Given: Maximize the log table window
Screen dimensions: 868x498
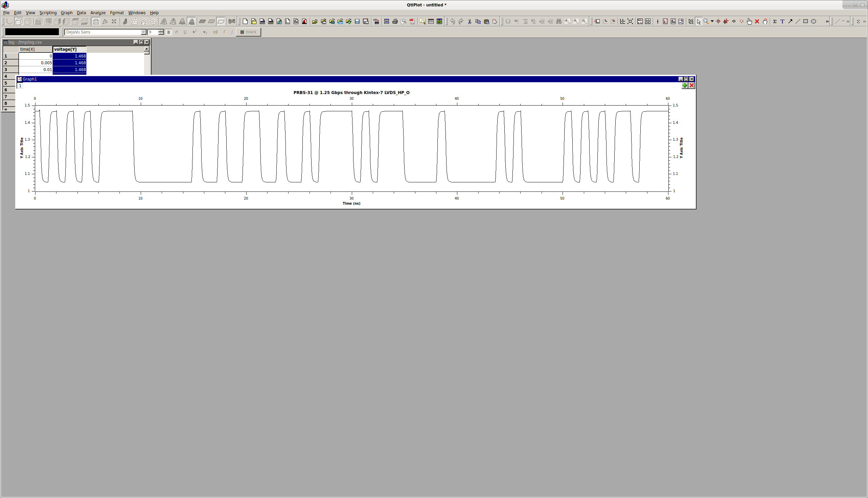Looking at the screenshot, I should pyautogui.click(x=141, y=42).
